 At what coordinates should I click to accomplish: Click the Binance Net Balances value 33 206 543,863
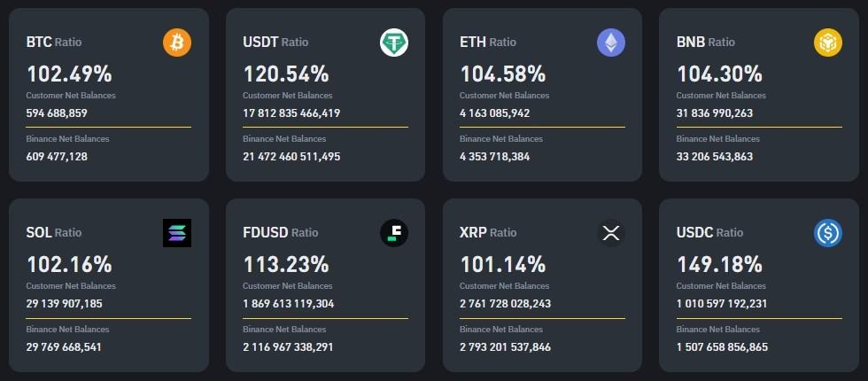click(715, 156)
